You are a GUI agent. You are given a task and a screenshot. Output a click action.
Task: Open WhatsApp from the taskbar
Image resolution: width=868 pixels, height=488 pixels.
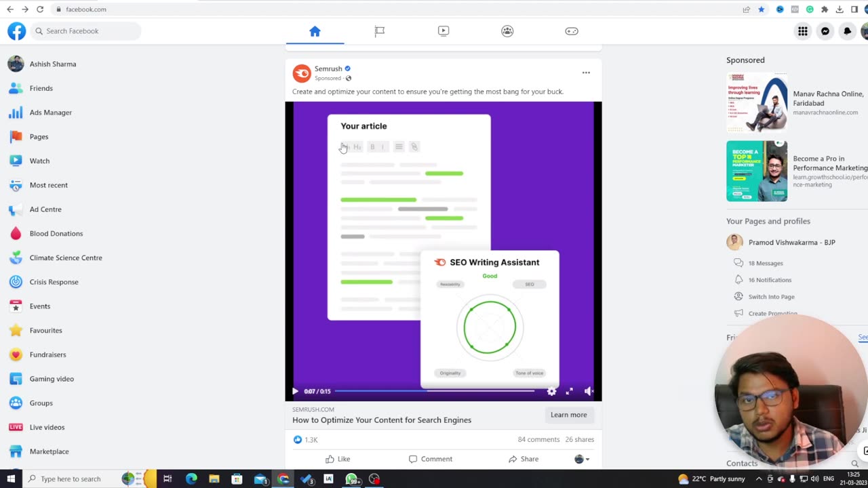point(351,479)
